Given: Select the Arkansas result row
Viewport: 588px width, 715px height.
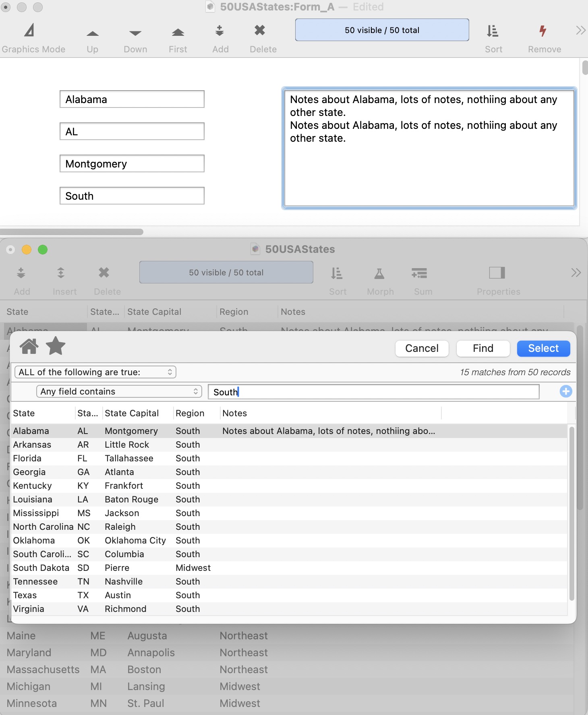Looking at the screenshot, I should click(289, 444).
